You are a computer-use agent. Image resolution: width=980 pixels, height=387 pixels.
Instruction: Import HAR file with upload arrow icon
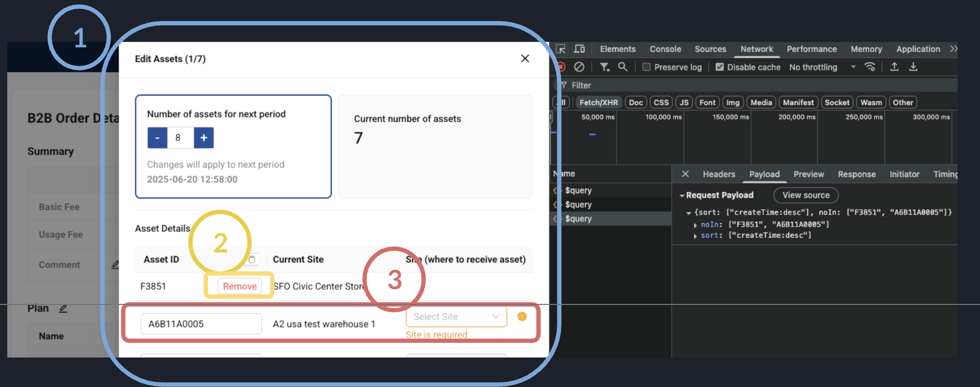tap(894, 67)
